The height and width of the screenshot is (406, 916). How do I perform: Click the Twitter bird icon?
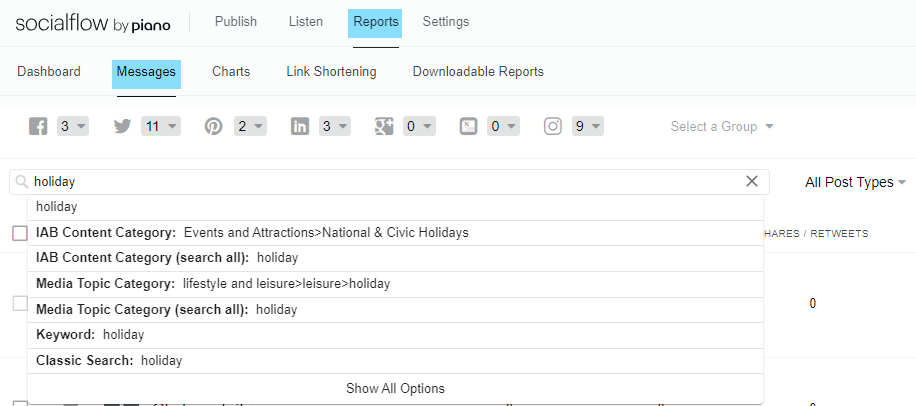(123, 126)
